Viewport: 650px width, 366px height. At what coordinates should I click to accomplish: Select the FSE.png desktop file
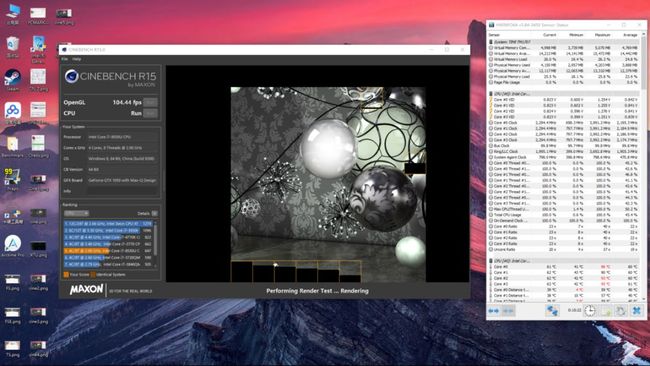(x=12, y=315)
